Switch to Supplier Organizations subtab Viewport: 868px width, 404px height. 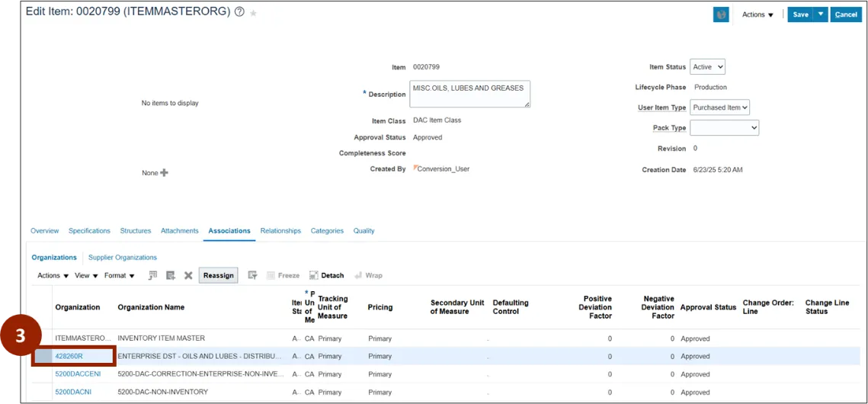123,258
